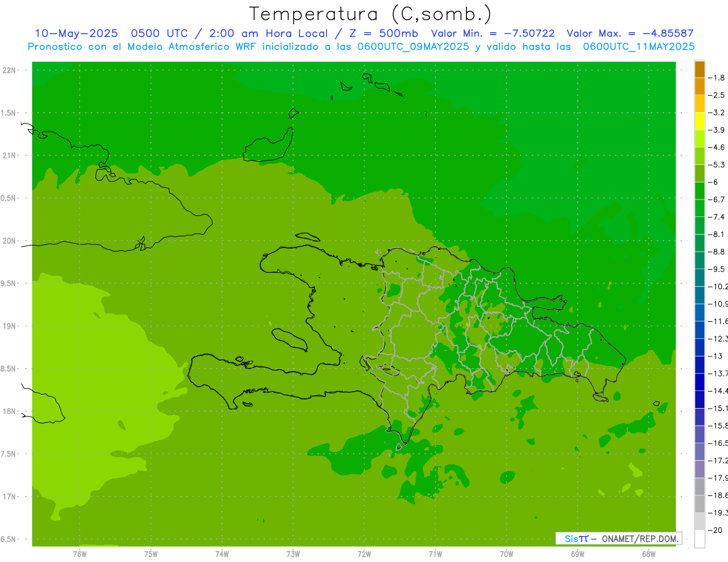This screenshot has width=728, height=562.
Task: Click the "-20" colorbar value
Action: coord(715,530)
